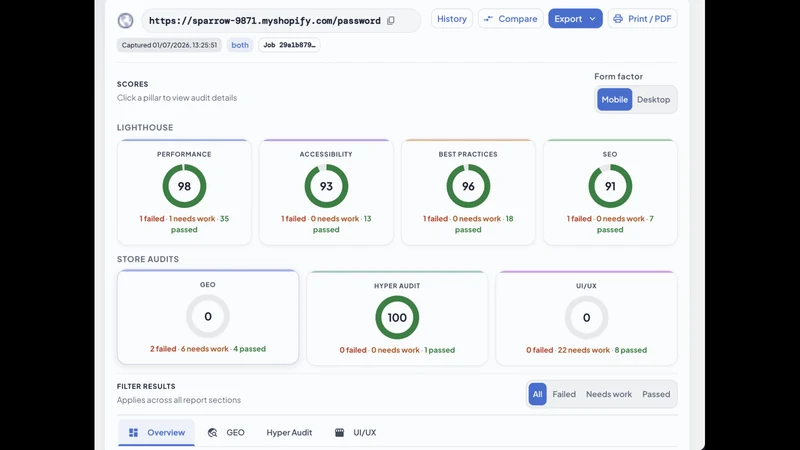
Task: Click the GEO tab search icon
Action: [x=213, y=433]
